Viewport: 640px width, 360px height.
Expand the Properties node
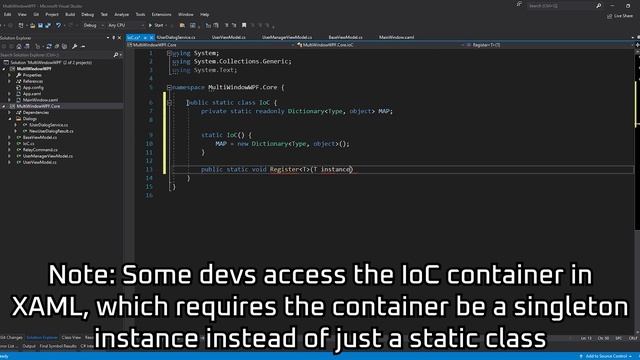pos(10,75)
